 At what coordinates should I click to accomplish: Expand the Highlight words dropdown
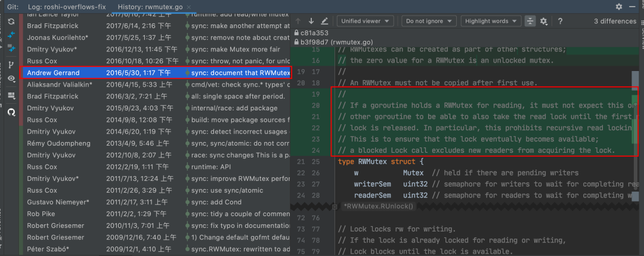(x=491, y=21)
